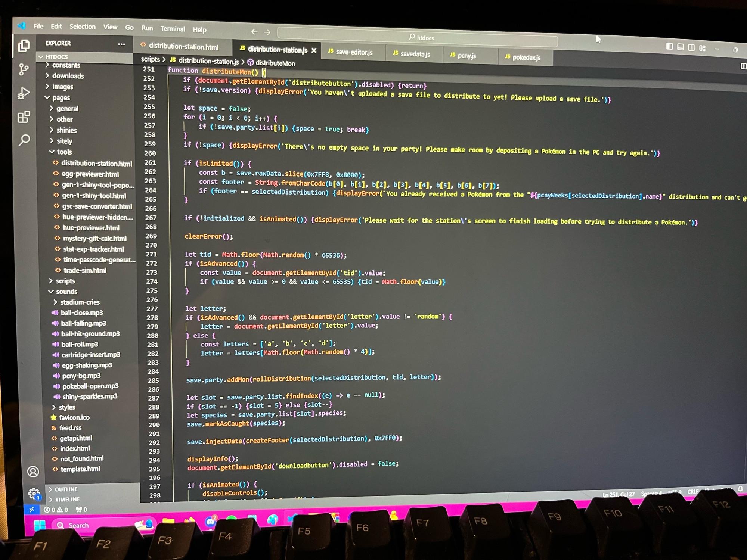Screen dimensions: 747x560
Task: Open mystery-gift-calc.html file
Action: tap(90, 238)
